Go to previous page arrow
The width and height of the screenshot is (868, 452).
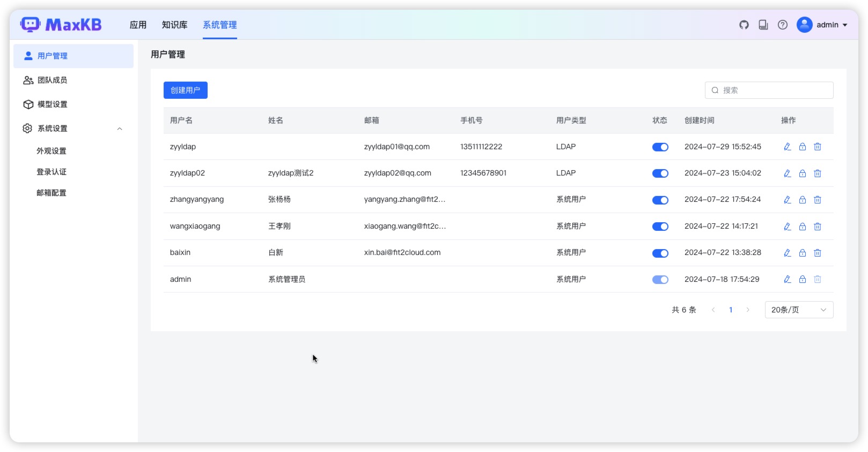coord(713,310)
